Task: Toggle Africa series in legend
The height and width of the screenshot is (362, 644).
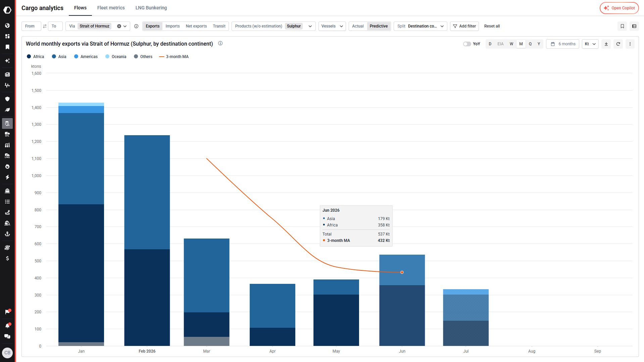Action: tap(36, 57)
